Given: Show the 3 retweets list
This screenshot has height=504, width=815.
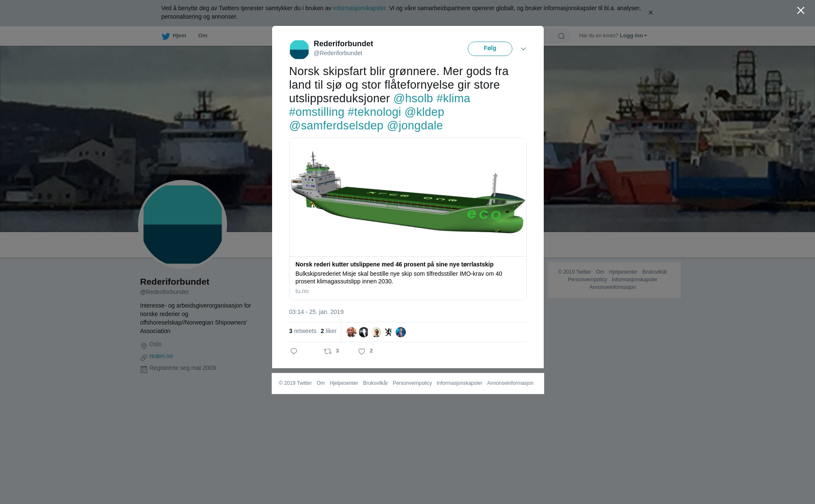Looking at the screenshot, I should click(x=303, y=331).
